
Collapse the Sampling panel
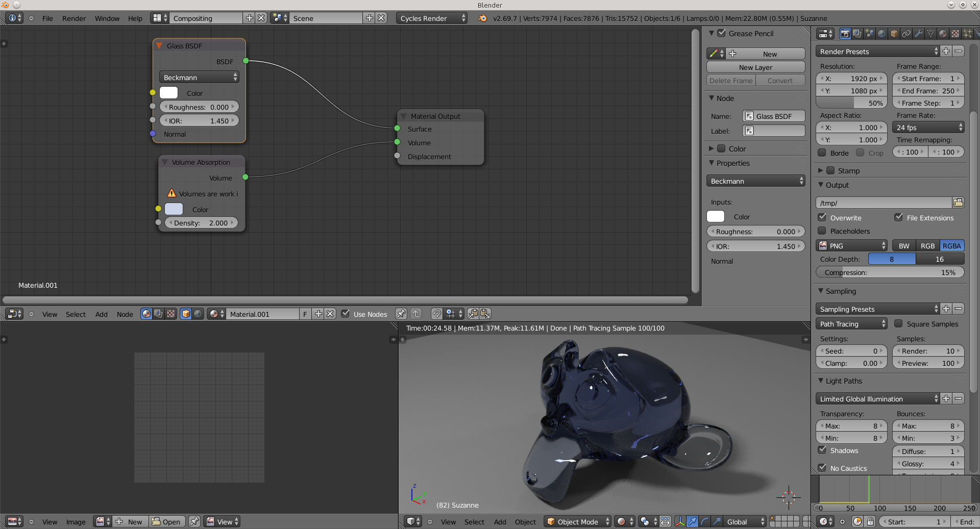point(821,291)
